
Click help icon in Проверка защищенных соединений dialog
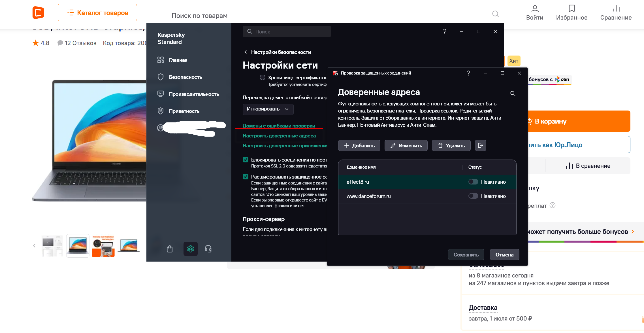pyautogui.click(x=468, y=73)
